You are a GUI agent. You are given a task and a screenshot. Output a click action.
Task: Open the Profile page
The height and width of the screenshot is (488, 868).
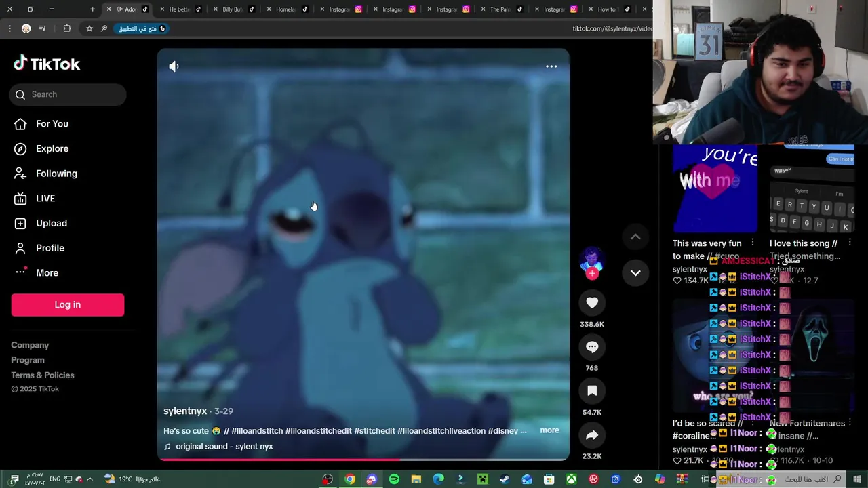point(50,248)
